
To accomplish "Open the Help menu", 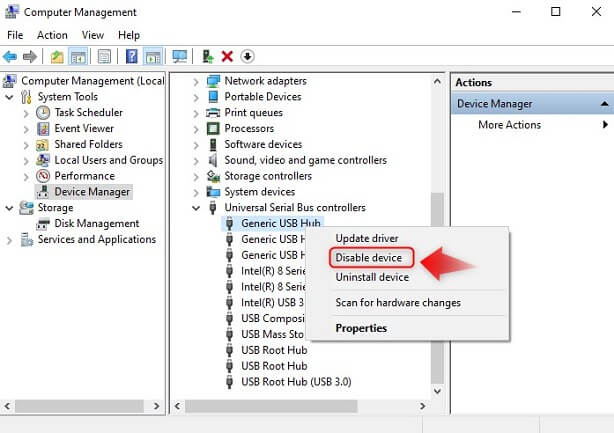I will tap(129, 35).
